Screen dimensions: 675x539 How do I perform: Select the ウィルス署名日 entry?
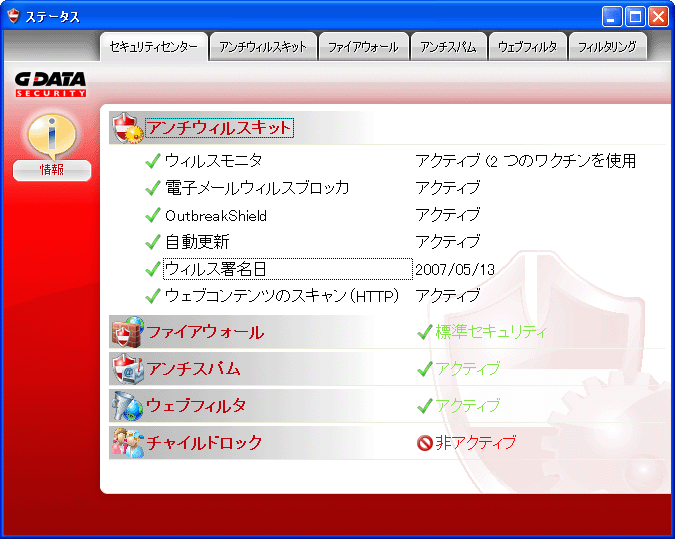click(288, 269)
